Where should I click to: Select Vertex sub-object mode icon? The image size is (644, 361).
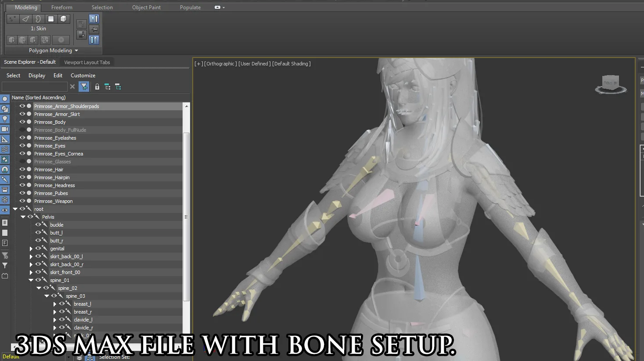click(12, 18)
